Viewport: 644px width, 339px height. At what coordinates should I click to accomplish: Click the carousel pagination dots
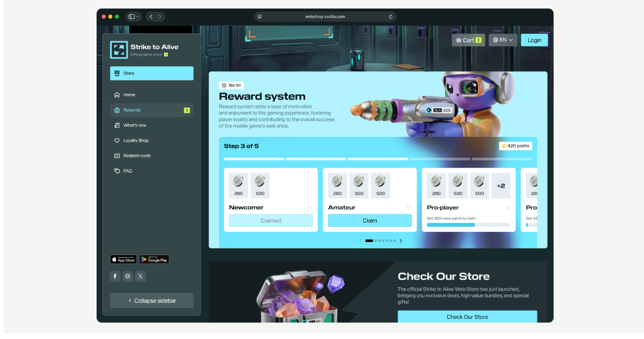tap(380, 241)
